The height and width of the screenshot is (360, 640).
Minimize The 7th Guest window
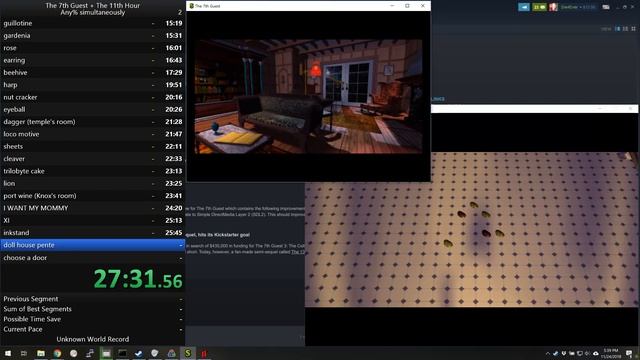click(x=392, y=6)
